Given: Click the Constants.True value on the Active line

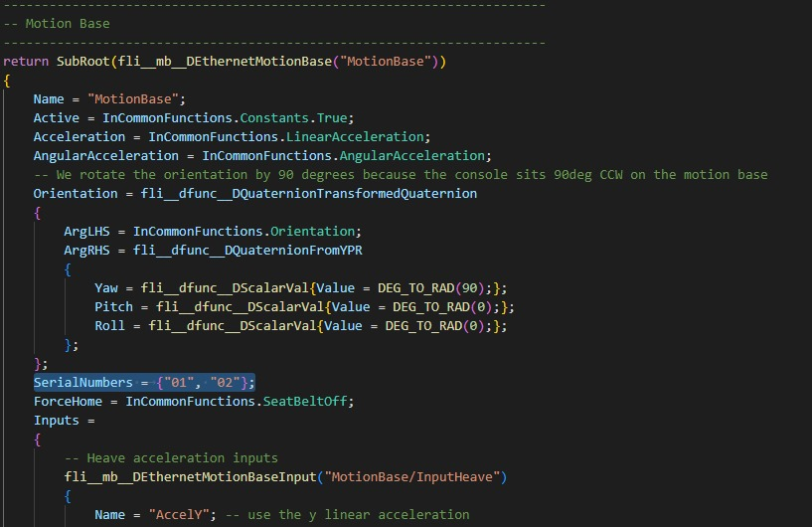Looking at the screenshot, I should pos(304,117).
